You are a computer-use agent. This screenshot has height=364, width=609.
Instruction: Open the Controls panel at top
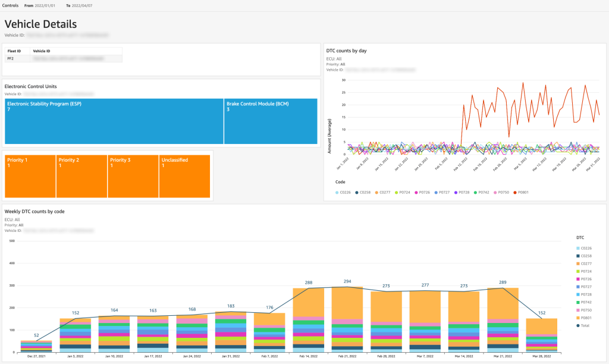coord(11,5)
